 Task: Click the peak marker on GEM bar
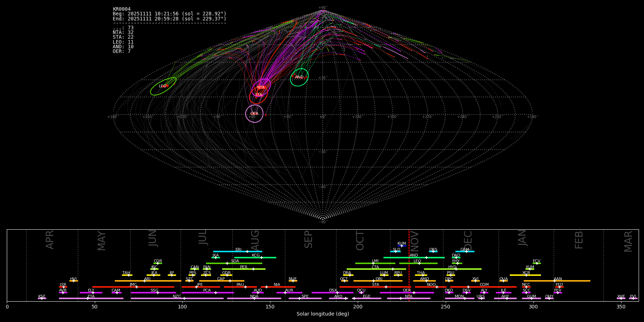466,252
